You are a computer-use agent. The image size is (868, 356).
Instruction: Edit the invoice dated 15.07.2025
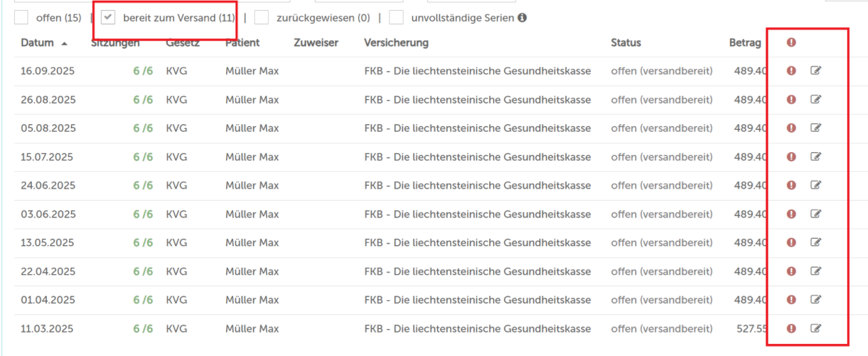click(815, 157)
